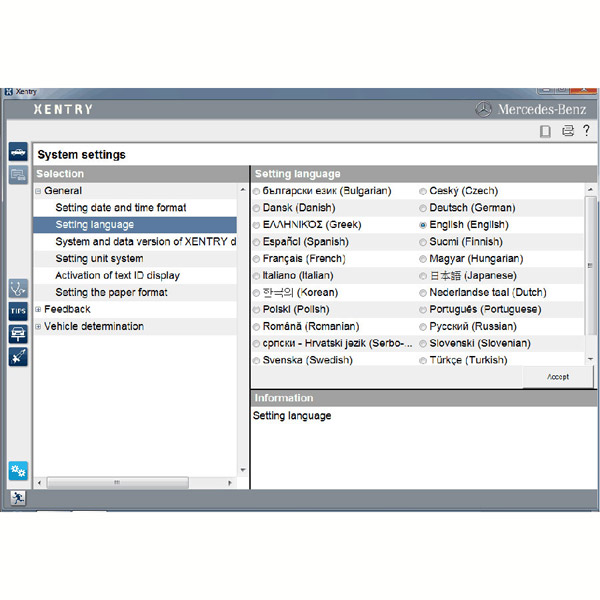Click the system settings gears icon
Viewport: 600px width, 600px height.
(18, 471)
